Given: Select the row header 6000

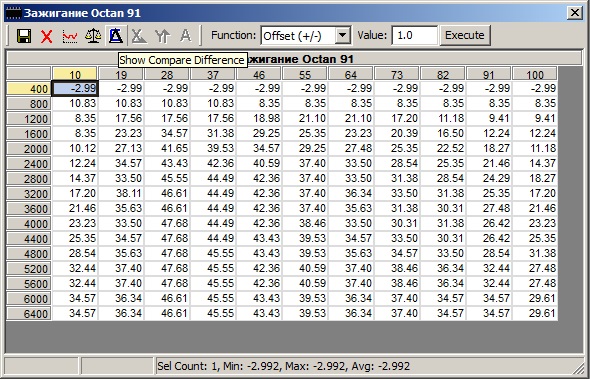Looking at the screenshot, I should (x=29, y=299).
